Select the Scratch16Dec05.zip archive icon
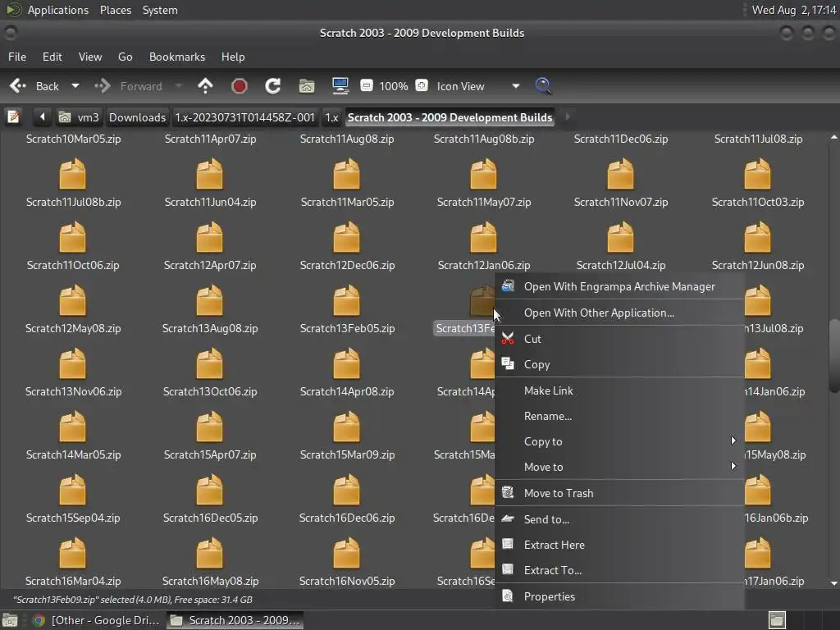 click(209, 491)
